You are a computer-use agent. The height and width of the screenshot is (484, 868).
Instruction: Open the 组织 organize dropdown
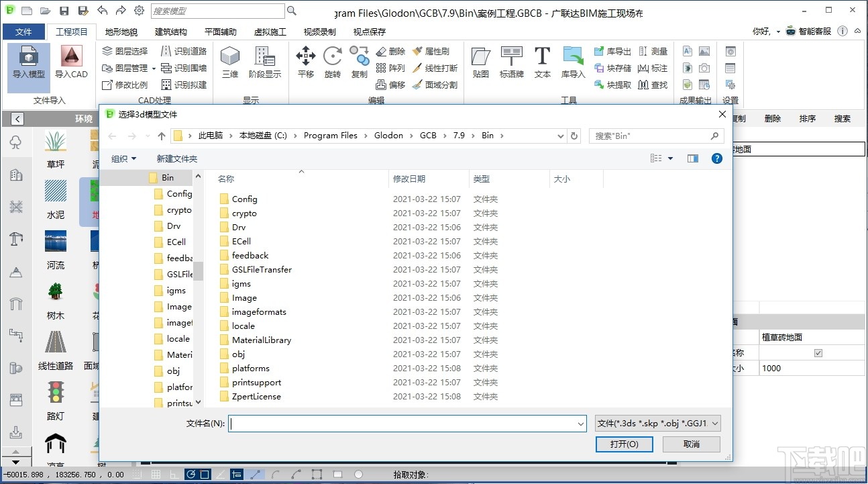tap(123, 158)
